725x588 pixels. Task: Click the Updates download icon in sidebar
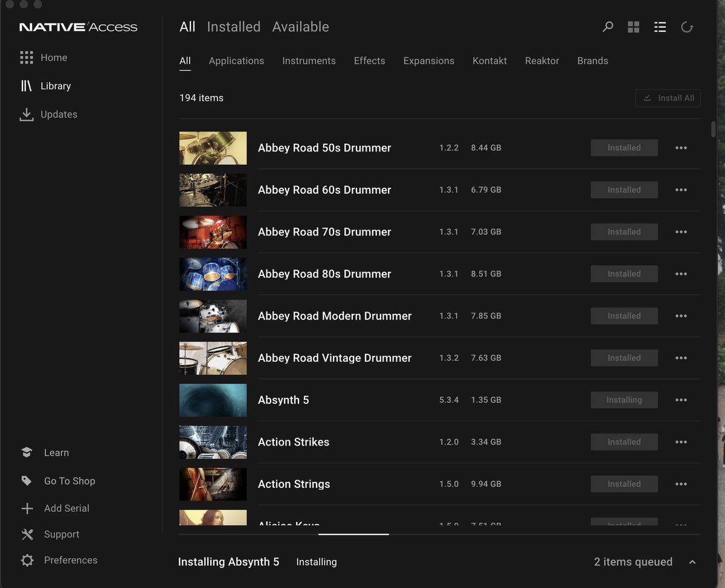point(27,115)
